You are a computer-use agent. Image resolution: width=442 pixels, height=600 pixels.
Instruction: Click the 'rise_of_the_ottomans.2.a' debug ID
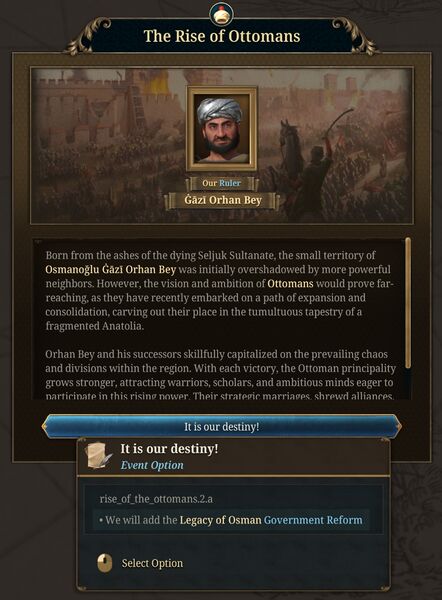coord(156,499)
